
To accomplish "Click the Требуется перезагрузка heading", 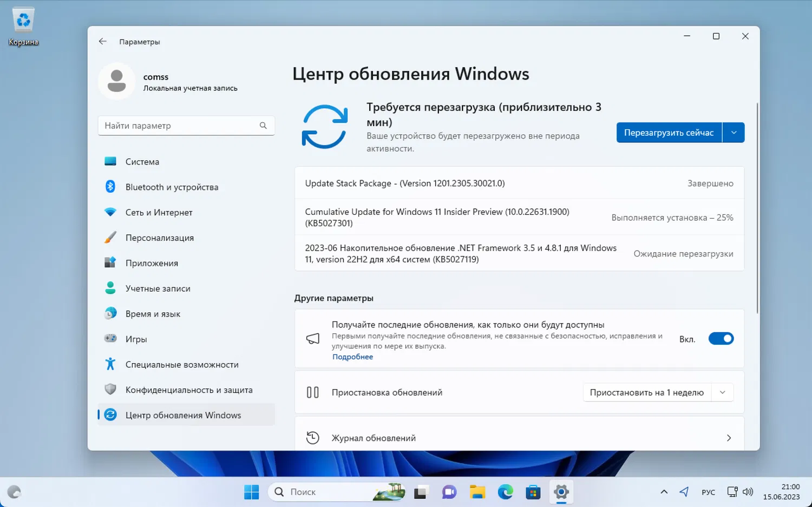I will [x=484, y=114].
